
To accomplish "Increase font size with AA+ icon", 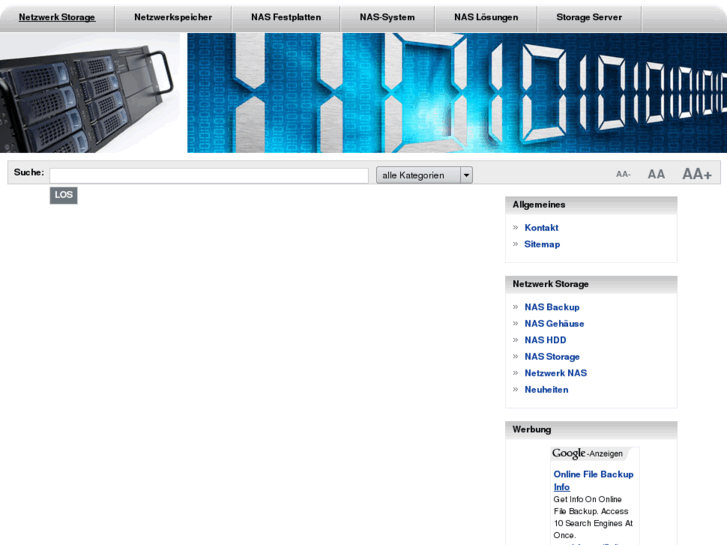I will [696, 174].
